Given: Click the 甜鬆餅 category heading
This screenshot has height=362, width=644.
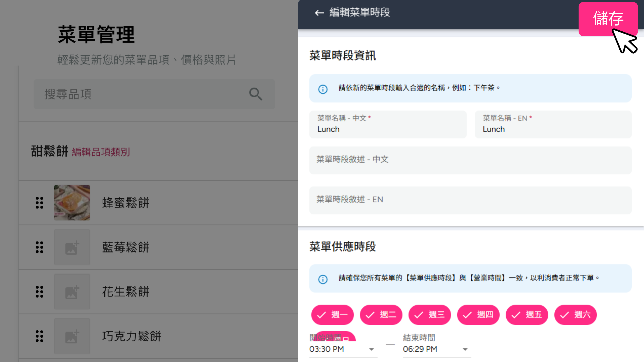Looking at the screenshot, I should [50, 151].
